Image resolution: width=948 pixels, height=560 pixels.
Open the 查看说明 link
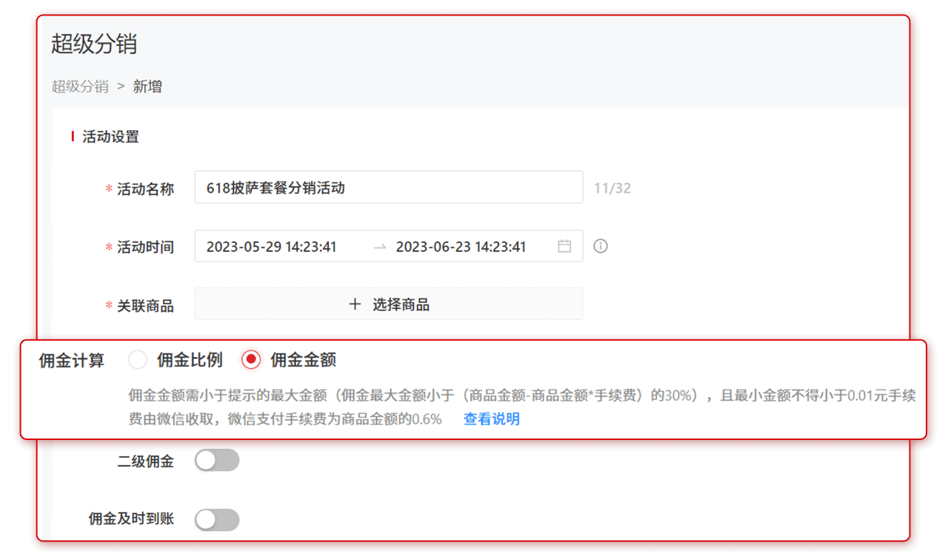tap(491, 419)
